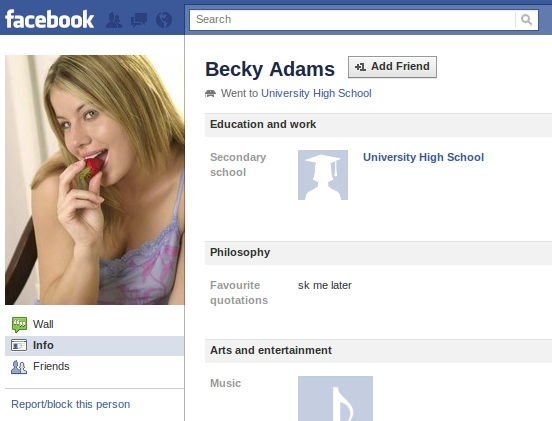
Task: Click the music note placeholder image
Action: point(335,398)
